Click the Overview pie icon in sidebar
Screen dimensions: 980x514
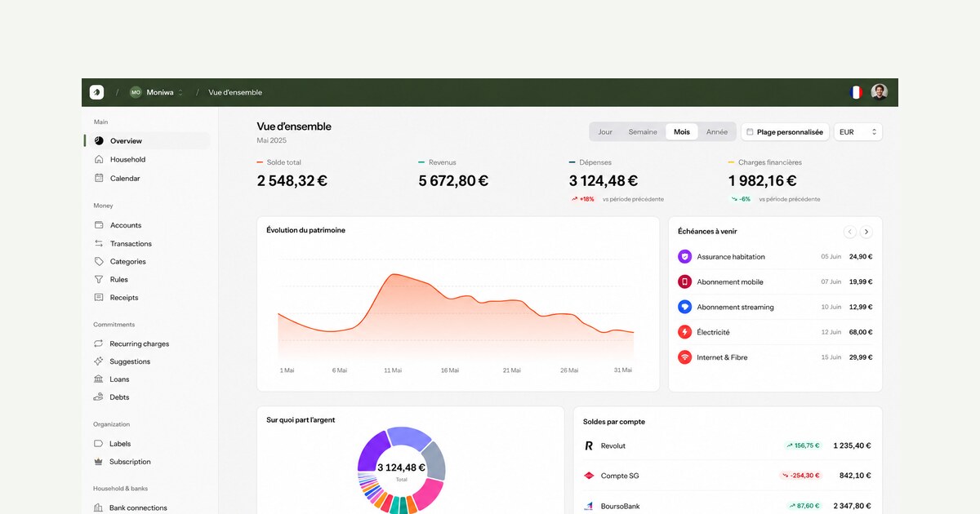(99, 141)
